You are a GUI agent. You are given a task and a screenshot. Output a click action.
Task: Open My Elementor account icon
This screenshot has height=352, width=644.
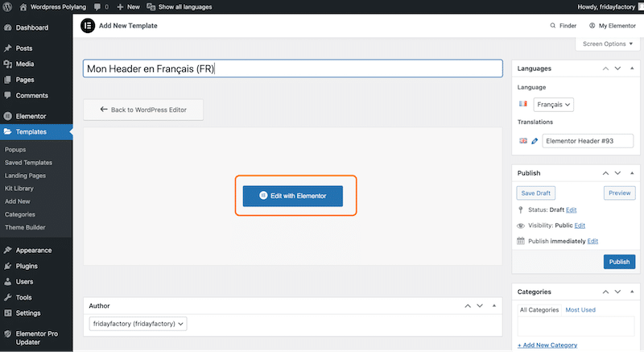[592, 26]
